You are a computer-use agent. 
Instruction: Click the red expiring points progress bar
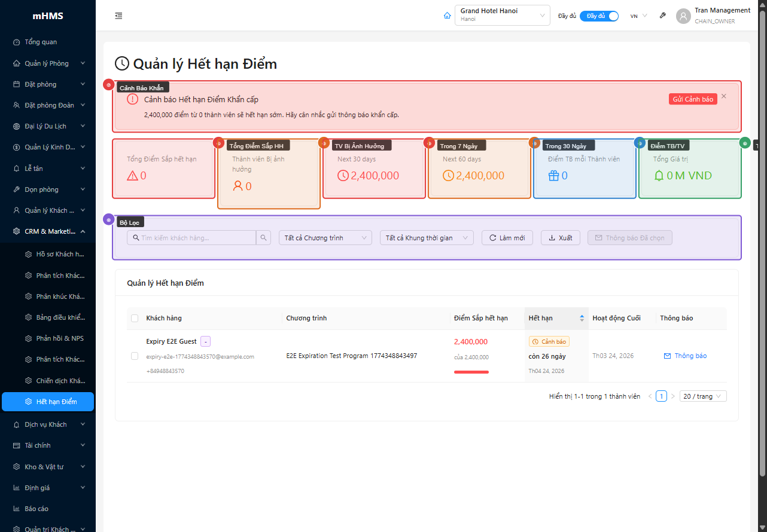471,372
